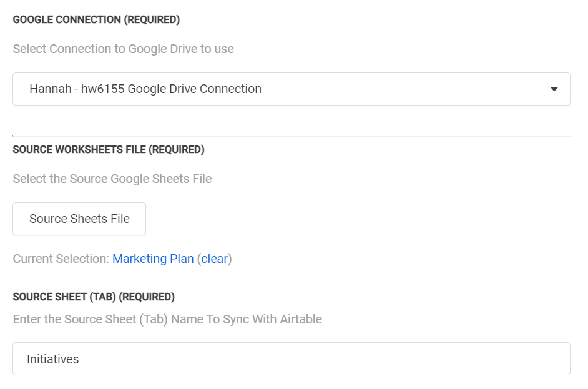Click the dropdown caret beside the connection name
588x389 pixels.
554,89
